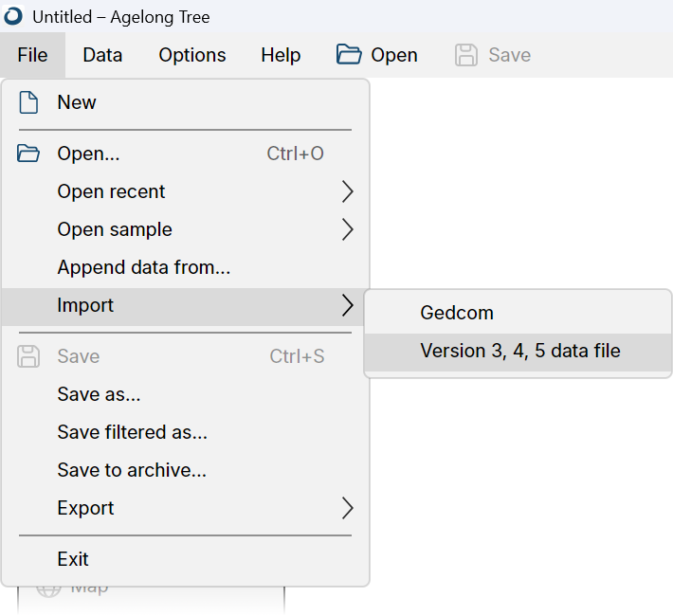The image size is (673, 616).
Task: Click the floppy icon beside Save
Action: [x=28, y=356]
